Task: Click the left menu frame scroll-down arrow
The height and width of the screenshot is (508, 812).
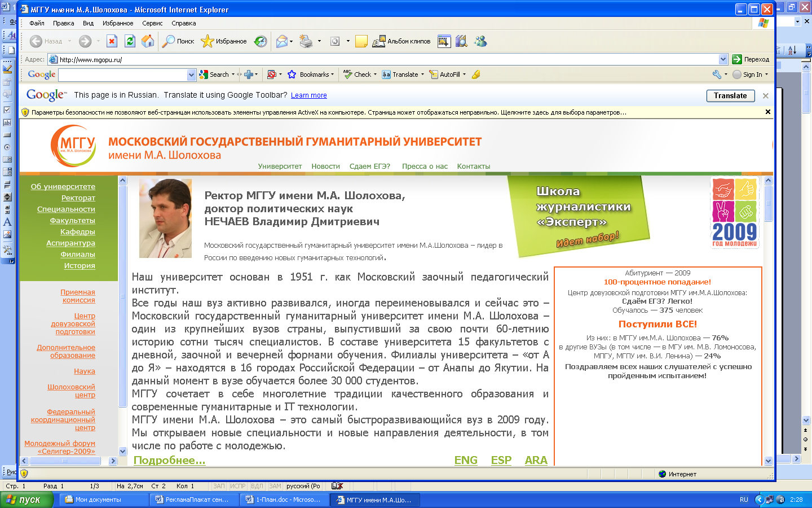Action: pyautogui.click(x=122, y=451)
